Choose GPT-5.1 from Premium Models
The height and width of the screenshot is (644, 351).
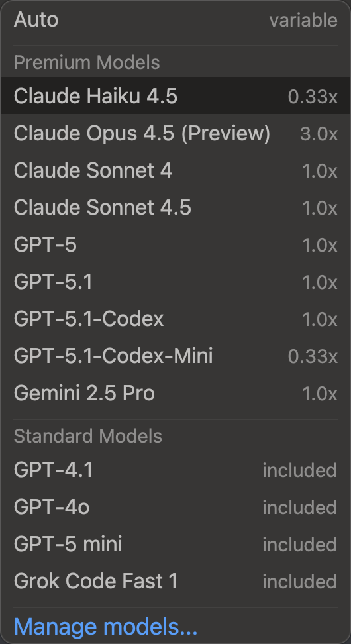(x=175, y=282)
